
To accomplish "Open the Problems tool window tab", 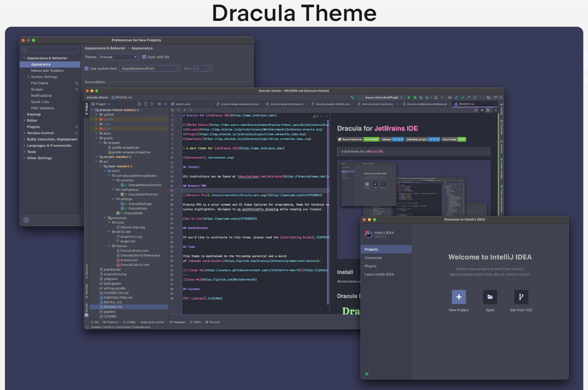I will (x=111, y=322).
